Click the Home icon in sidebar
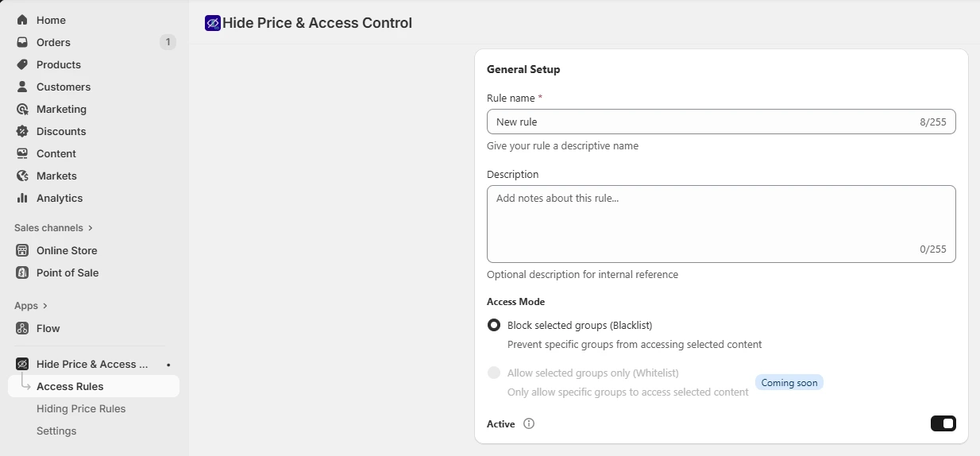This screenshot has height=456, width=980. (22, 20)
